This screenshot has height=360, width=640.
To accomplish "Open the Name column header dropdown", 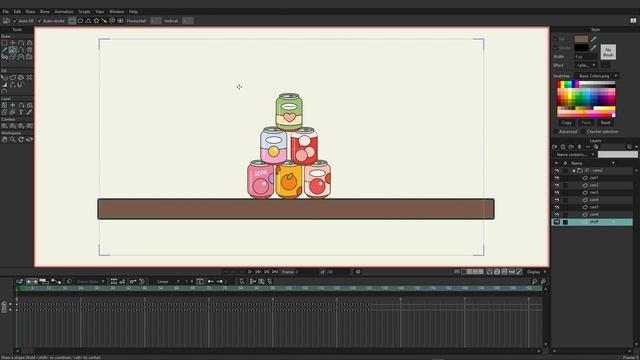I will tap(613, 163).
